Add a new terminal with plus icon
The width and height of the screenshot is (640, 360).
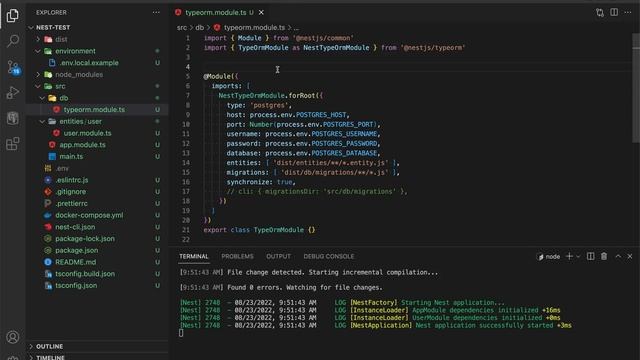click(569, 256)
